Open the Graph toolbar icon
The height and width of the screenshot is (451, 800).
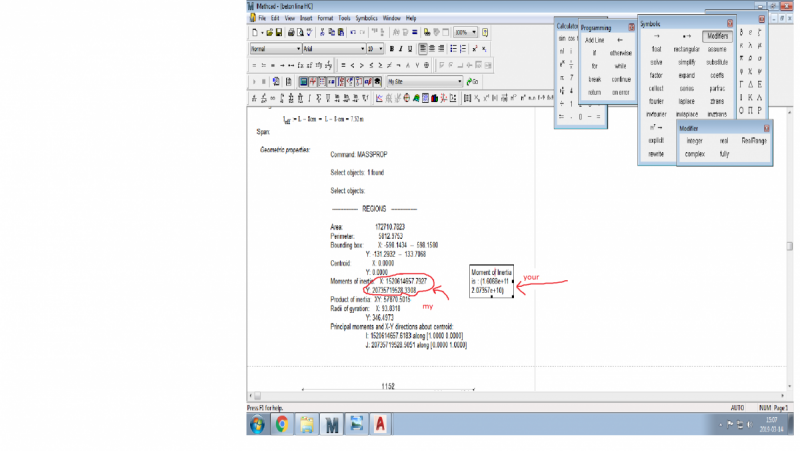[313, 82]
